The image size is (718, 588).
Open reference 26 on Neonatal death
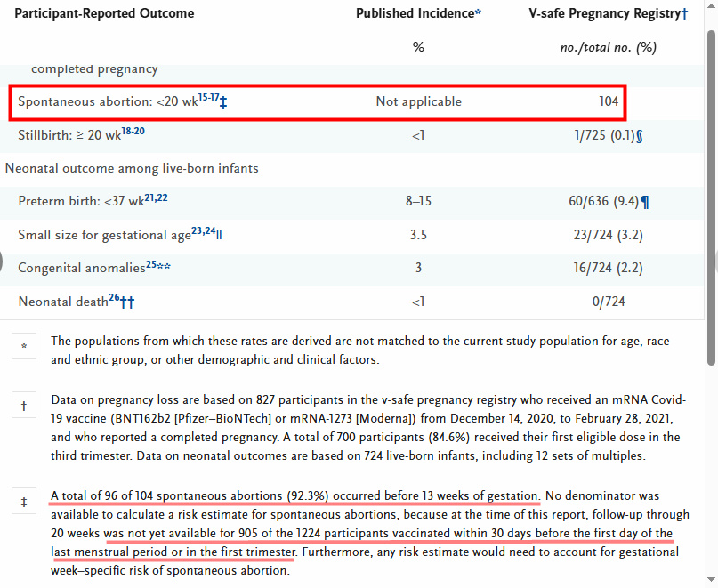[x=114, y=297]
